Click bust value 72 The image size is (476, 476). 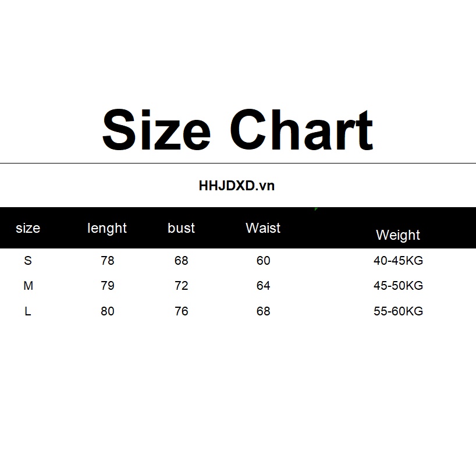tap(182, 286)
